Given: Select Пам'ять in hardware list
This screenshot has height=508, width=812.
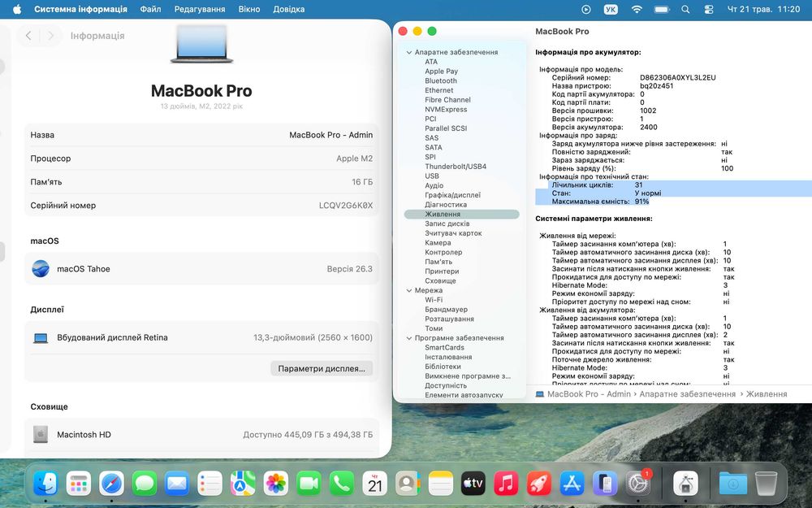Looking at the screenshot, I should pyautogui.click(x=438, y=262).
